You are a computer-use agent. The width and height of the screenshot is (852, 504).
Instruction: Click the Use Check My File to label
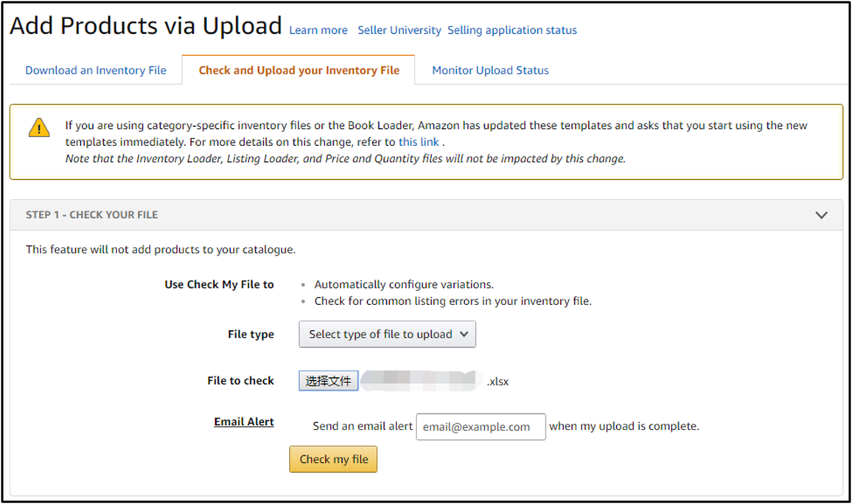point(219,284)
